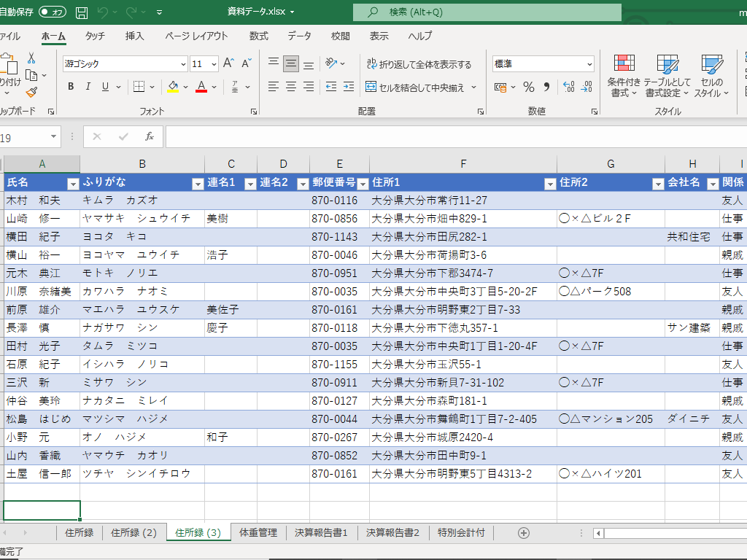Click the Cut scissors icon

coord(31,58)
